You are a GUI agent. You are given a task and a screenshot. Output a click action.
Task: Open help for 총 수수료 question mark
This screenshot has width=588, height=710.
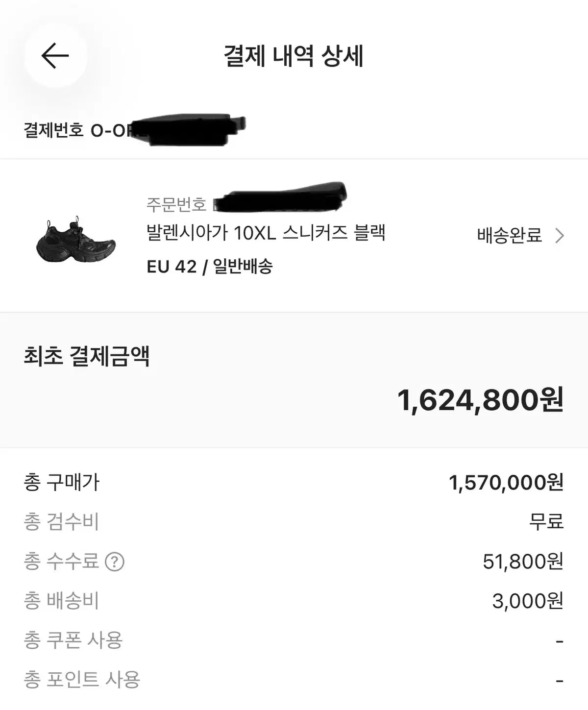tap(115, 562)
